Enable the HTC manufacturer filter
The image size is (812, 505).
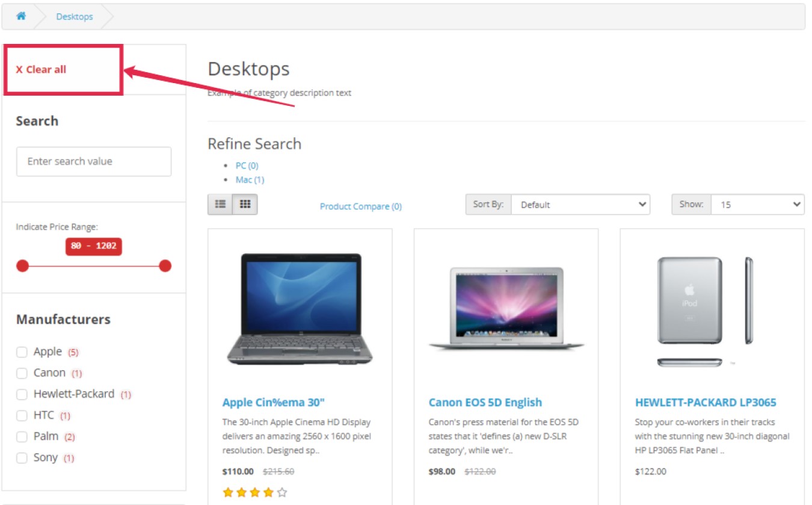click(22, 415)
